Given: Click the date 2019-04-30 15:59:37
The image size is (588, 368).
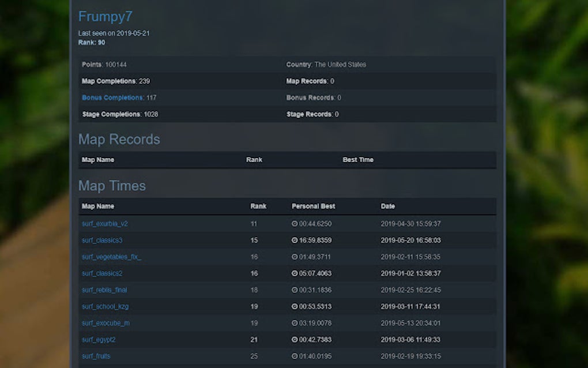Looking at the screenshot, I should 410,224.
